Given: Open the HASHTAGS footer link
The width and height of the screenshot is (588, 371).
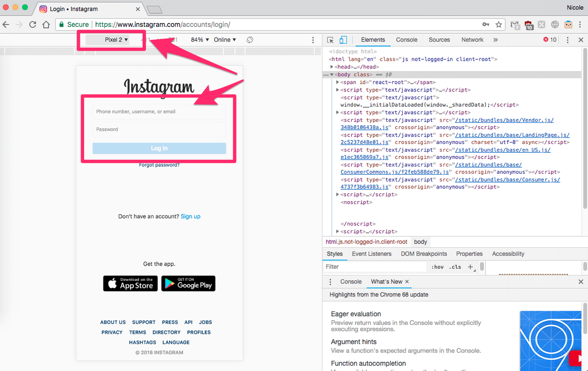Looking at the screenshot, I should 143,342.
